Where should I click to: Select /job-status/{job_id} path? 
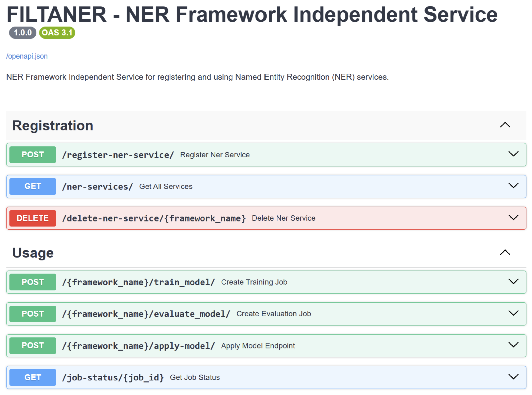113,378
